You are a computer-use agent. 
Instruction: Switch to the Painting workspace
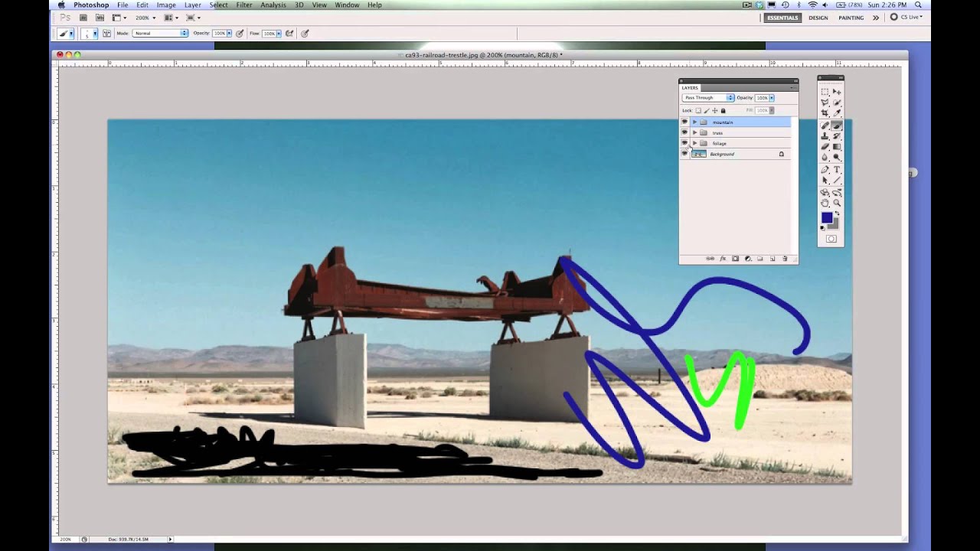851,18
